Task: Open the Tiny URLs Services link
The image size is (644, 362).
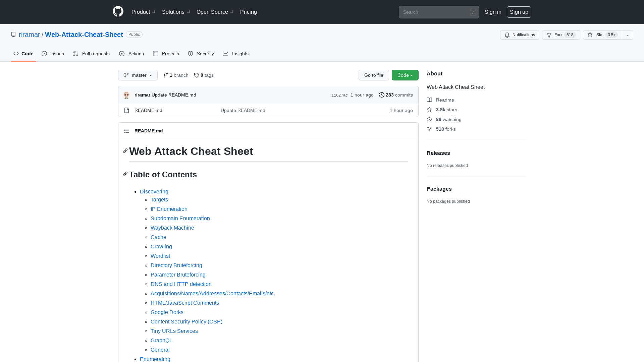Action: pyautogui.click(x=174, y=331)
